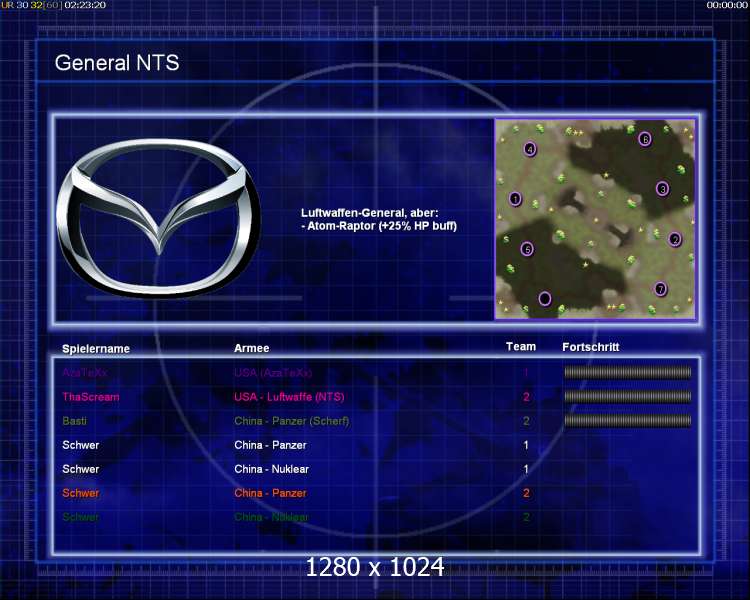Viewport: 750px width, 600px height.
Task: Click the loading progress bar for ThaScream
Action: tap(628, 396)
